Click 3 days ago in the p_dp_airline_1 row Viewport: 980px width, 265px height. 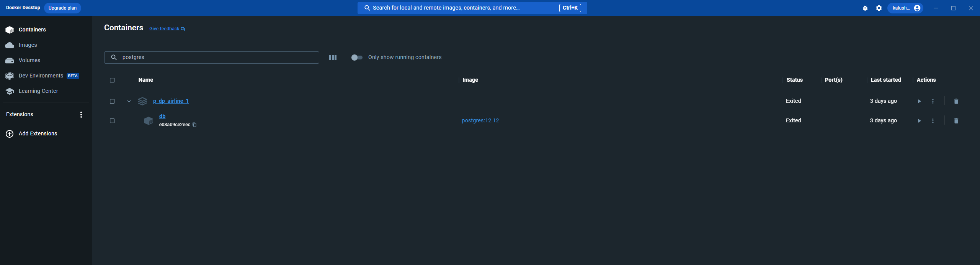(883, 101)
